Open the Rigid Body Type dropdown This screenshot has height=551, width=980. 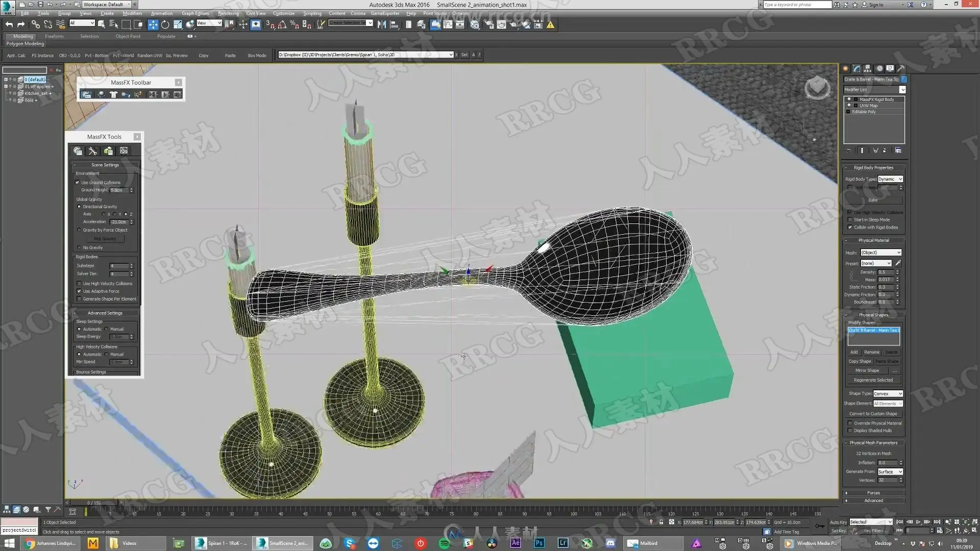(890, 179)
